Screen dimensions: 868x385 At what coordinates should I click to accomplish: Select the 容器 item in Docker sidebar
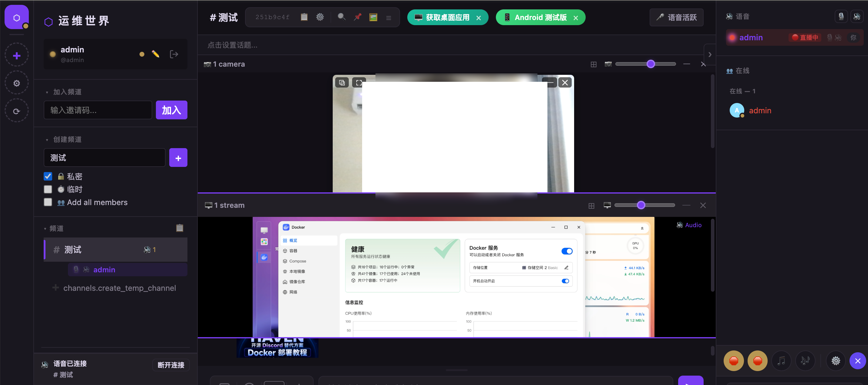click(x=309, y=251)
